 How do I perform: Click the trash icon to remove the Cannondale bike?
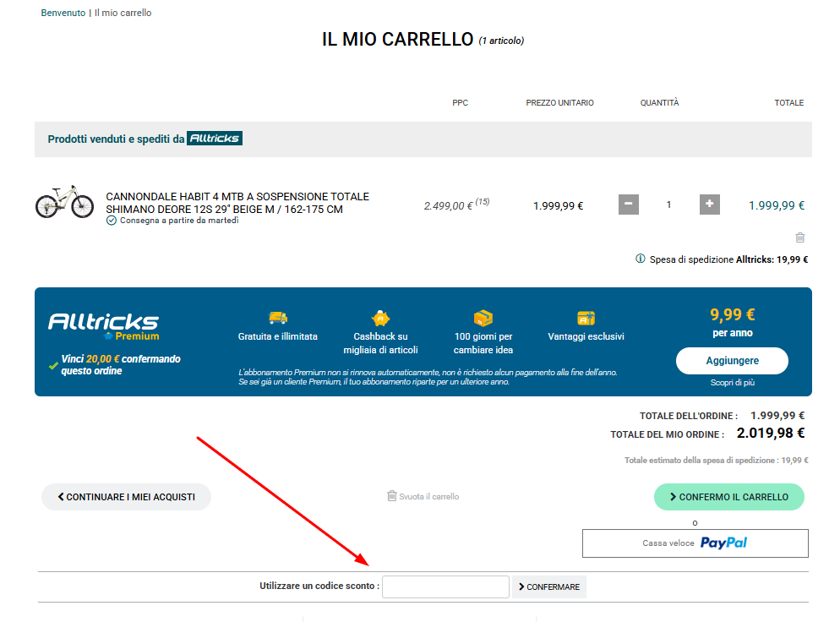799,237
